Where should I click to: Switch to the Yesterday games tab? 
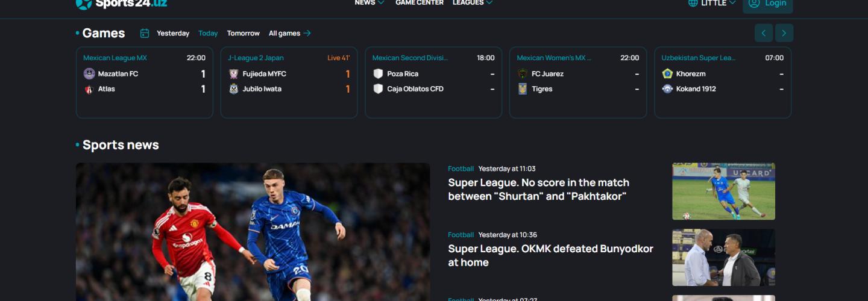point(173,33)
